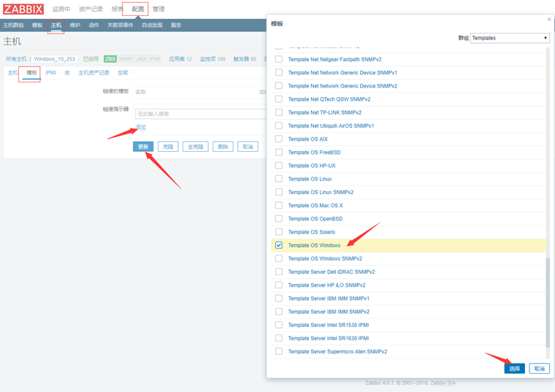This screenshot has height=392, width=555.
Task: Check Template Net Netgear Fastpath SNMPv2
Action: pyautogui.click(x=279, y=59)
